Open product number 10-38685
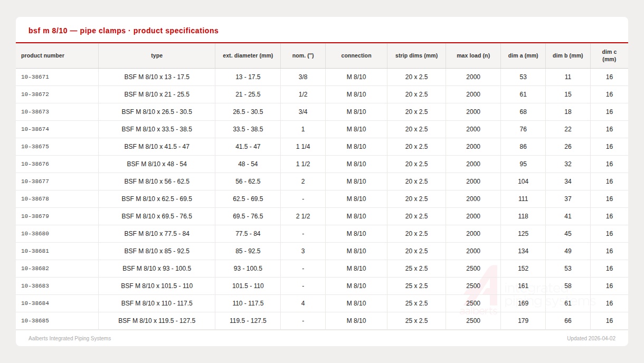Screen dimensions: 644x363 click(35, 321)
